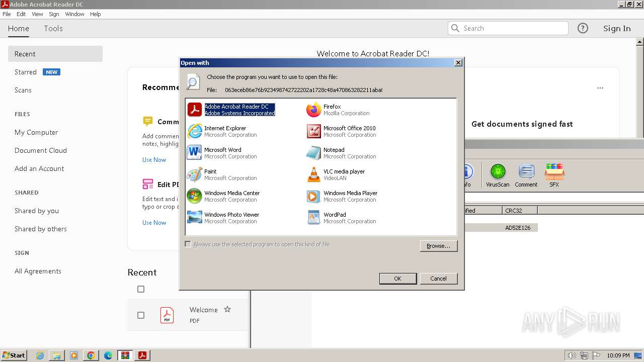Open recommended tools more options ellipsis
This screenshot has width=644, height=362.
coord(600,88)
